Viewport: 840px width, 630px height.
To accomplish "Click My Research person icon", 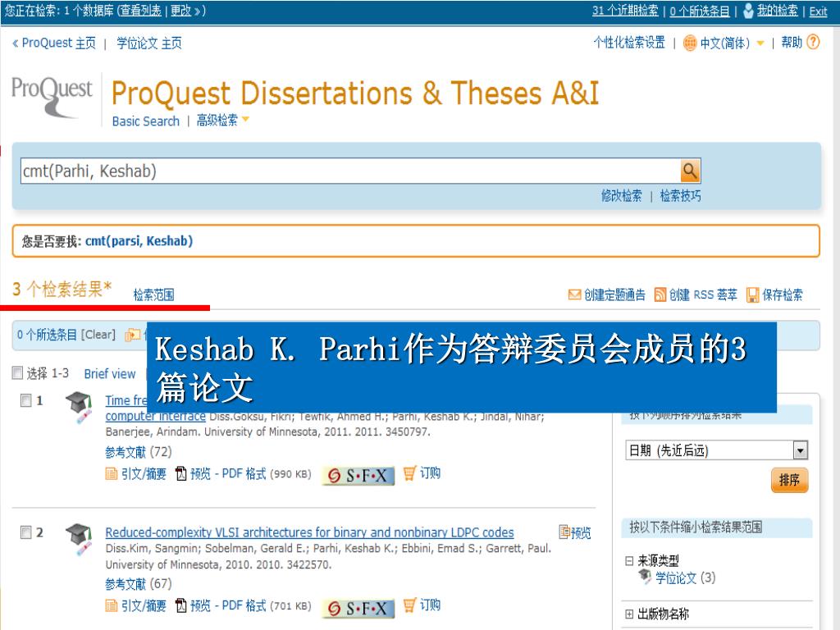I will 748,11.
